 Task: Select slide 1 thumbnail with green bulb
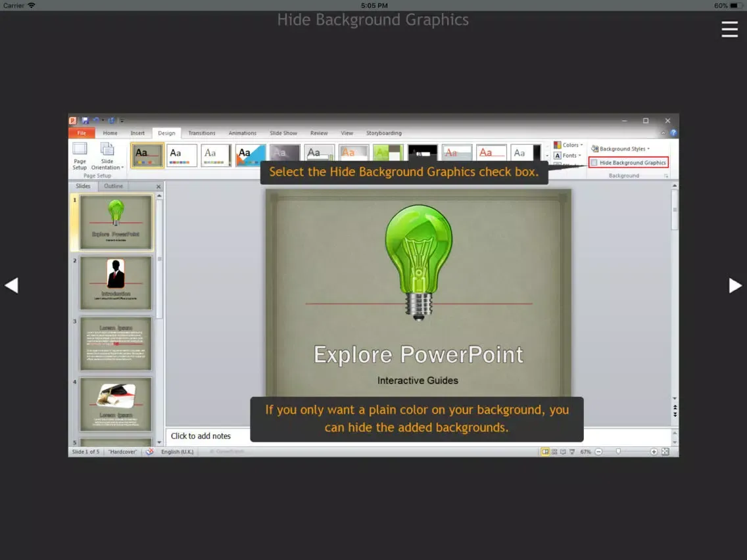click(116, 222)
